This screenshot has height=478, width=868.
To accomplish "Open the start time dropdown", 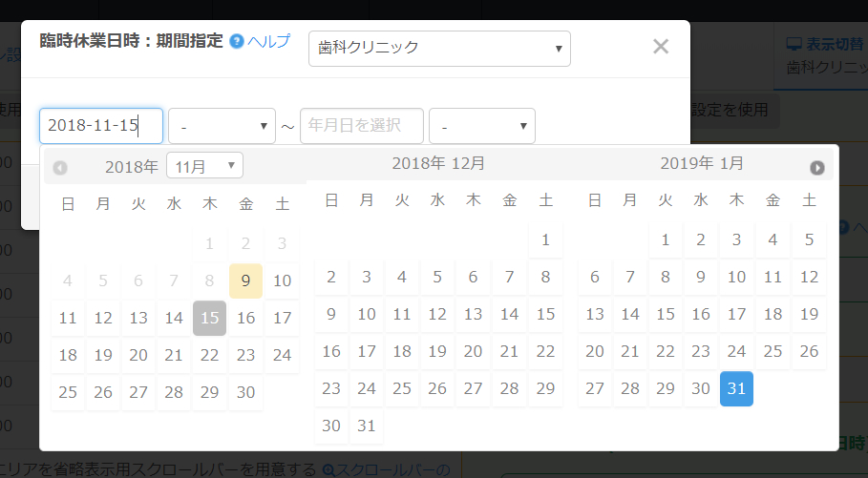I will click(x=222, y=126).
